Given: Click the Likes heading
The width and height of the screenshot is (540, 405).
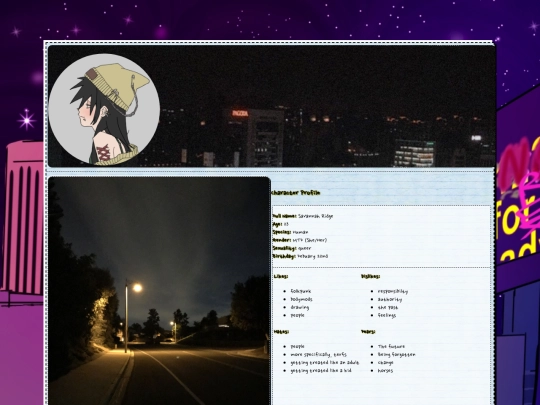Looking at the screenshot, I should [281, 276].
